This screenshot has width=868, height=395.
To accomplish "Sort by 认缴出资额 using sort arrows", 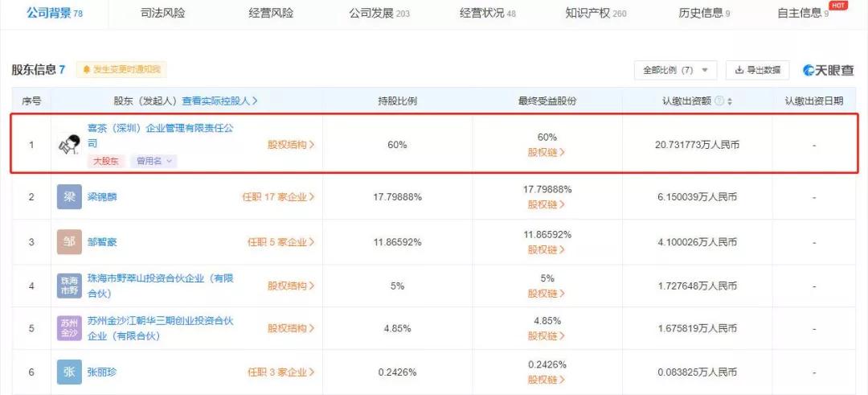I will coord(730,101).
